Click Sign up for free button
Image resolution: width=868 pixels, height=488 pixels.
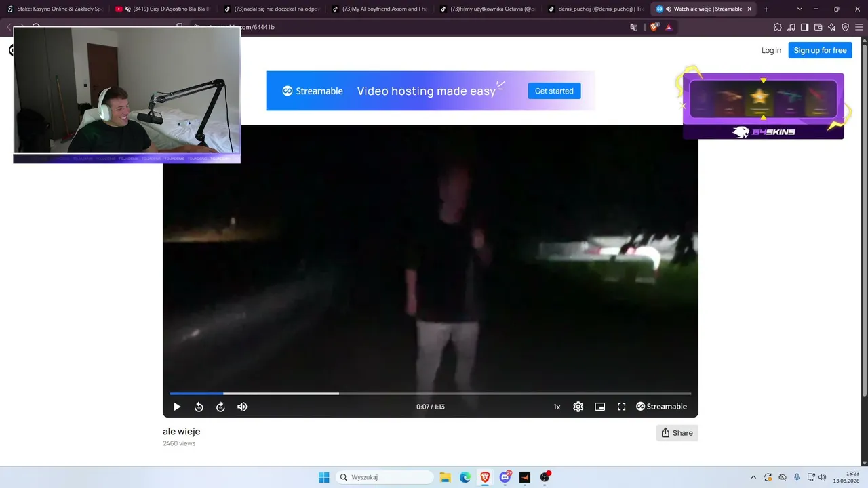tap(820, 50)
